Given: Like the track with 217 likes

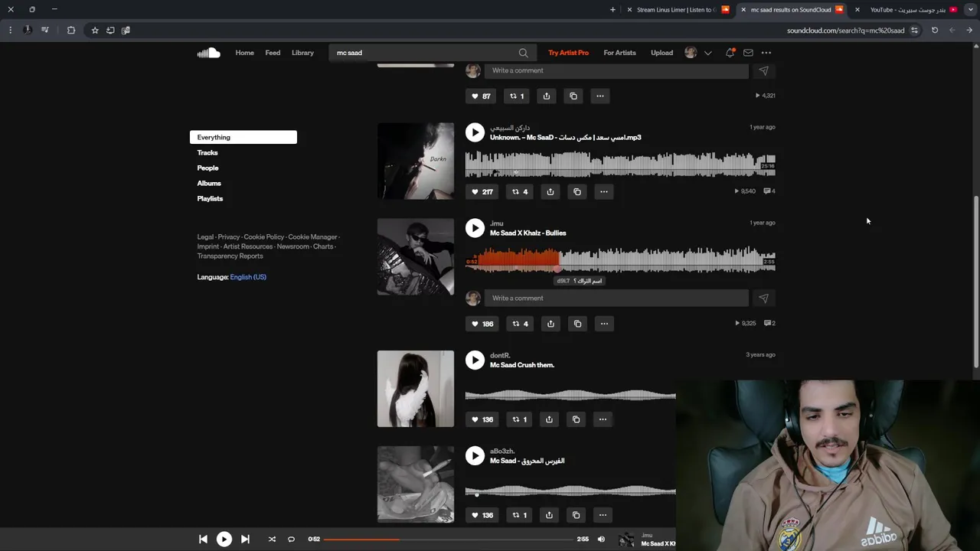Looking at the screenshot, I should coord(482,191).
